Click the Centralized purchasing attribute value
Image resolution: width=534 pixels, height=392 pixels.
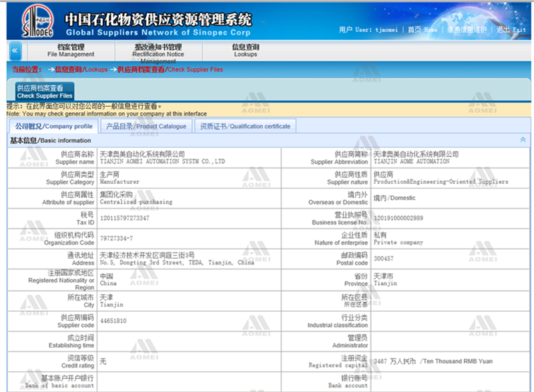[136, 202]
